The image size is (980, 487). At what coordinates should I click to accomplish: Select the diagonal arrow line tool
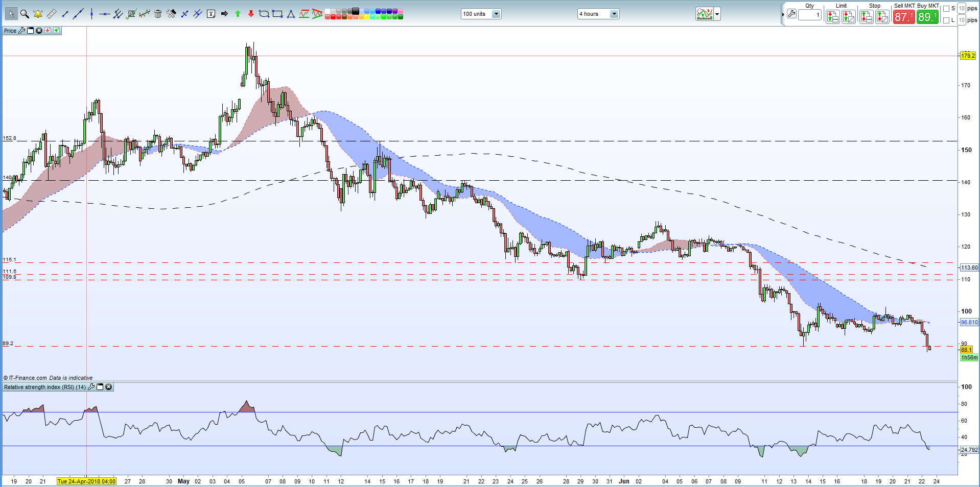[184, 14]
